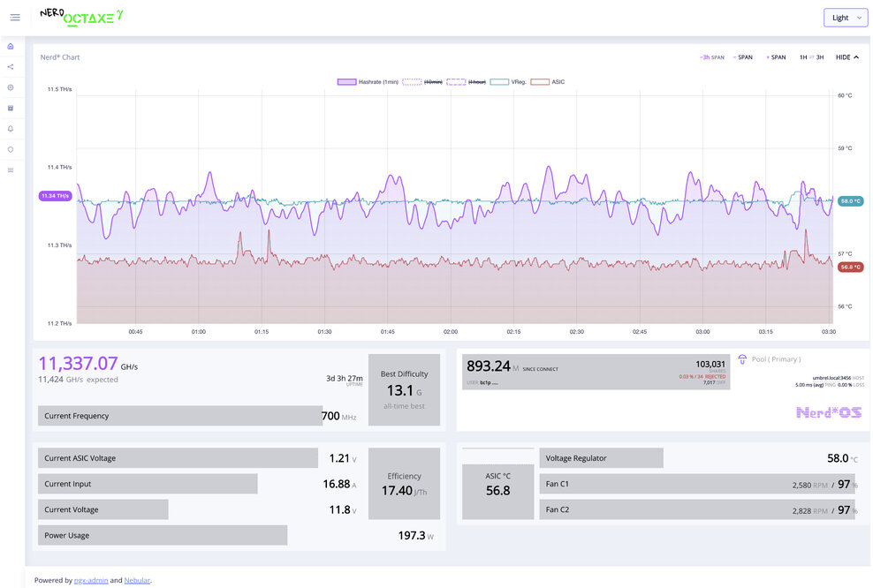Click the 56.8 °C marker on the chart
Viewport: 873px width, 588px height.
coord(849,268)
